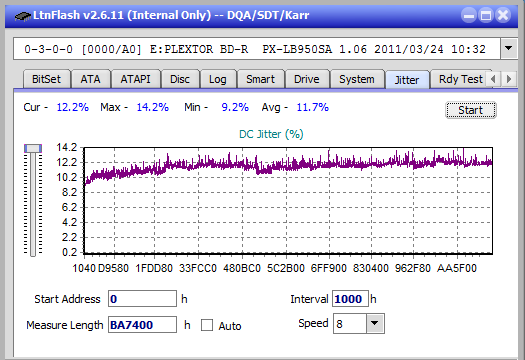Go to the Disc tab
The width and height of the screenshot is (525, 360).
(x=180, y=79)
